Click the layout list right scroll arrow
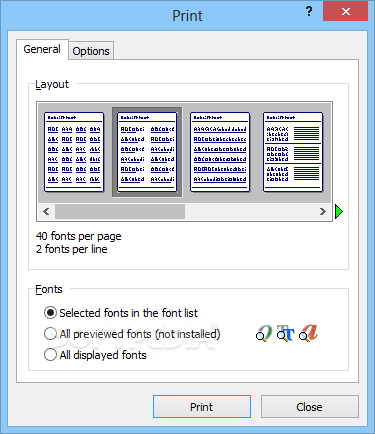Screen dimensions: 375x434 pos(322,211)
